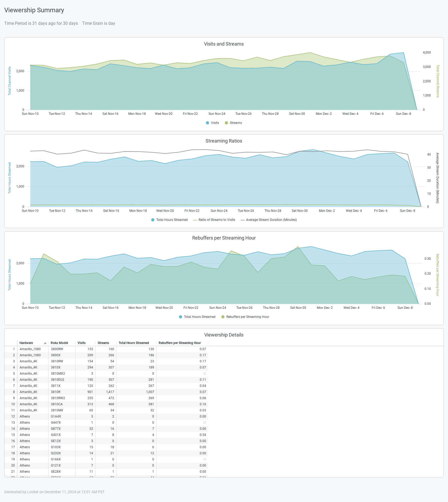Select 3810RW2 model cell
Image resolution: width=448 pixels, height=502 pixels.
pyautogui.click(x=58, y=398)
